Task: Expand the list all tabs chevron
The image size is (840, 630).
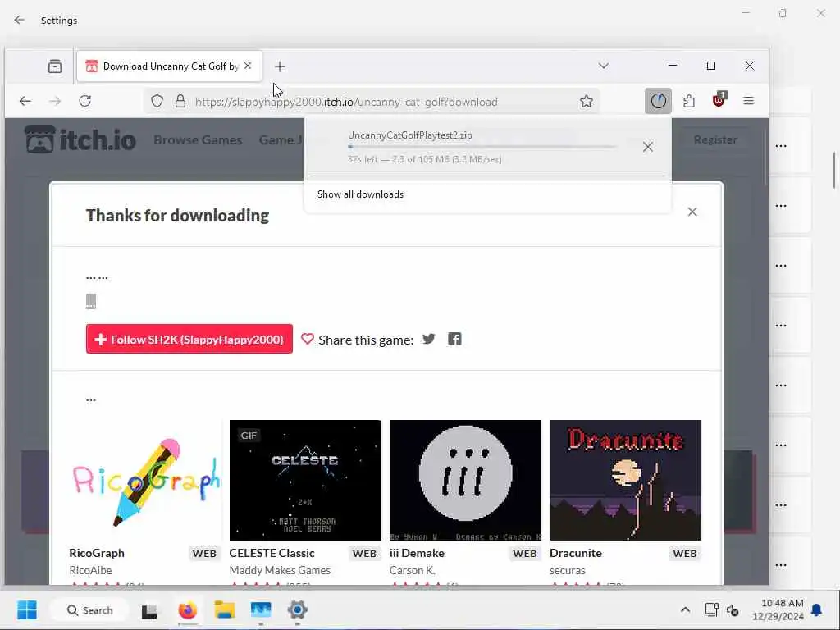Action: [x=604, y=66]
